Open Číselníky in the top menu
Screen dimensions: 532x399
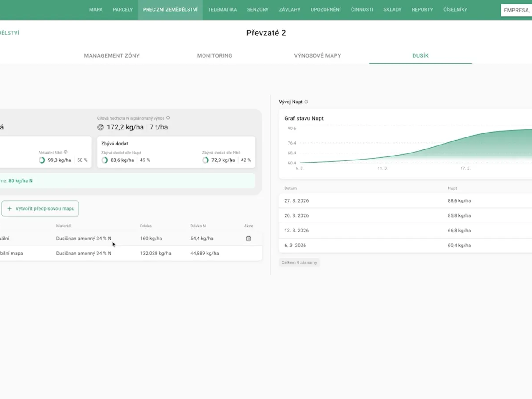pyautogui.click(x=455, y=9)
